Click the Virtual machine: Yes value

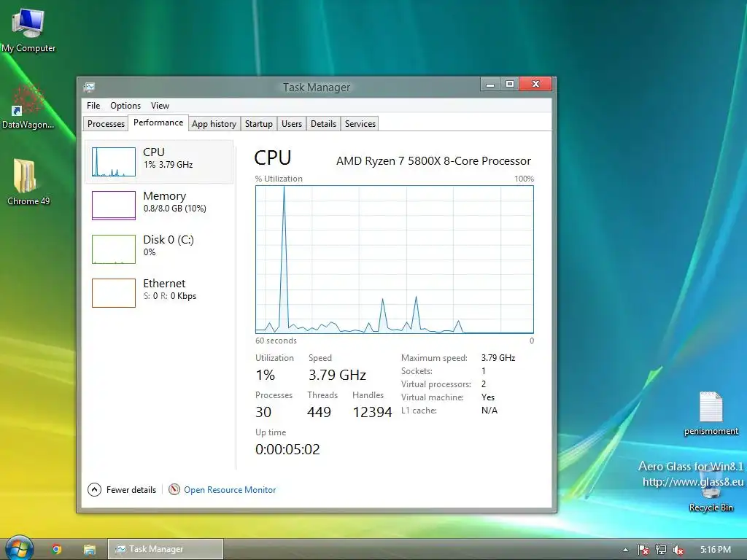pyautogui.click(x=488, y=397)
